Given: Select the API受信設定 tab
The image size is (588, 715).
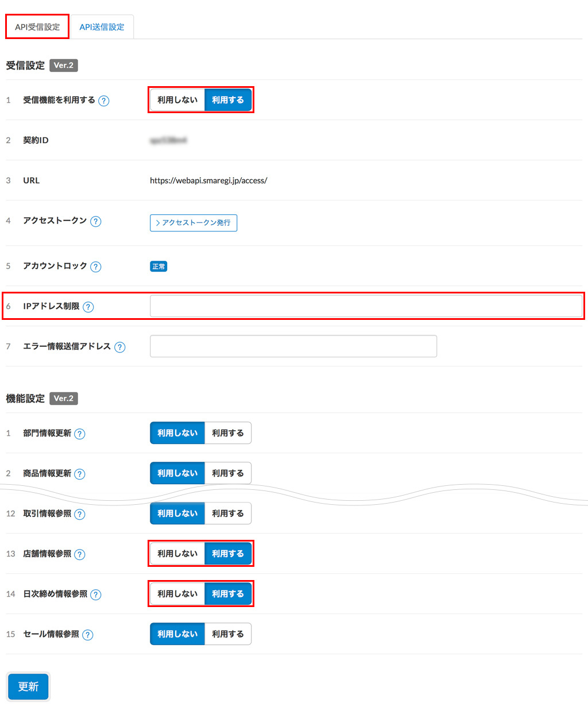Looking at the screenshot, I should (37, 27).
